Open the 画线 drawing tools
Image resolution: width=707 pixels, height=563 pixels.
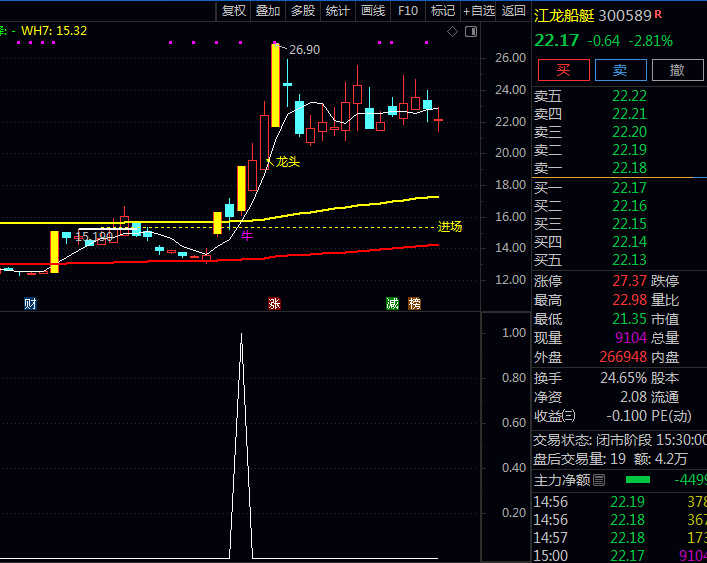(x=373, y=11)
